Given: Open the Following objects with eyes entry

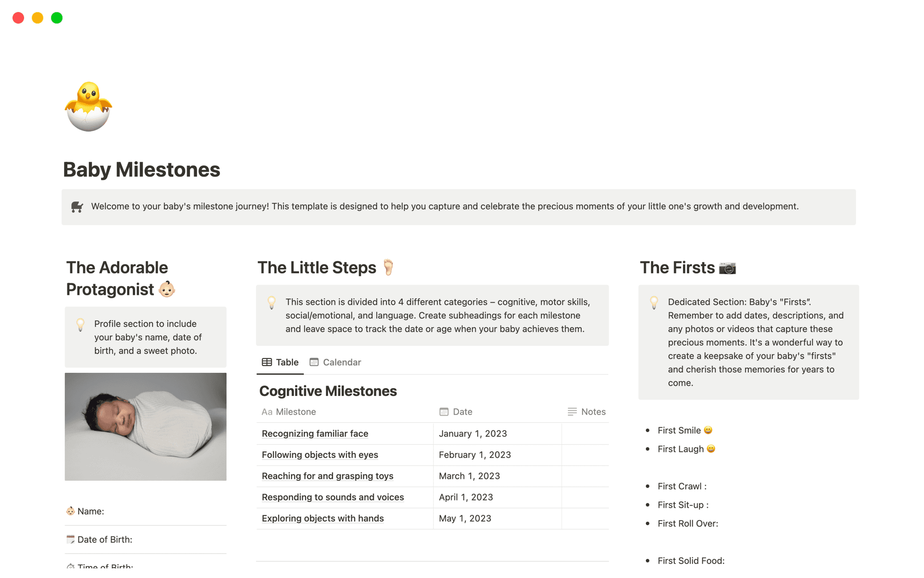Looking at the screenshot, I should click(x=320, y=455).
